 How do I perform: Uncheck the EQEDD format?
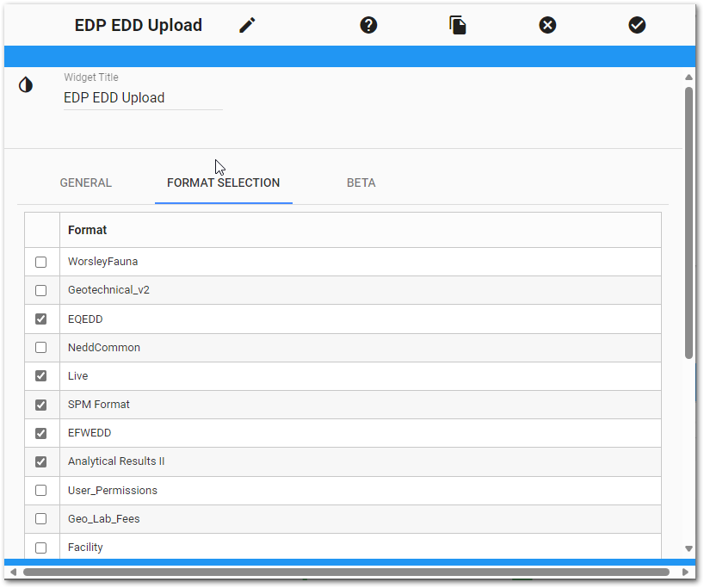[40, 319]
